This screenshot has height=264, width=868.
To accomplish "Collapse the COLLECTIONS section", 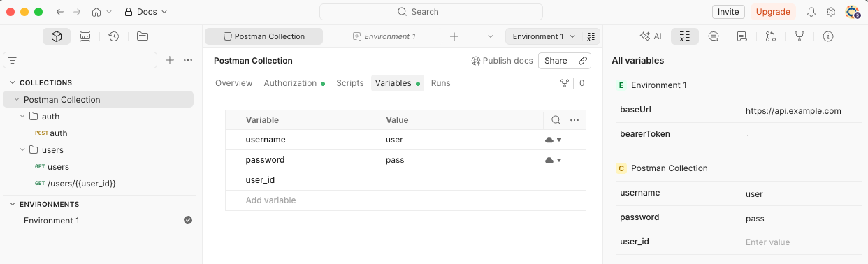I will 13,82.
